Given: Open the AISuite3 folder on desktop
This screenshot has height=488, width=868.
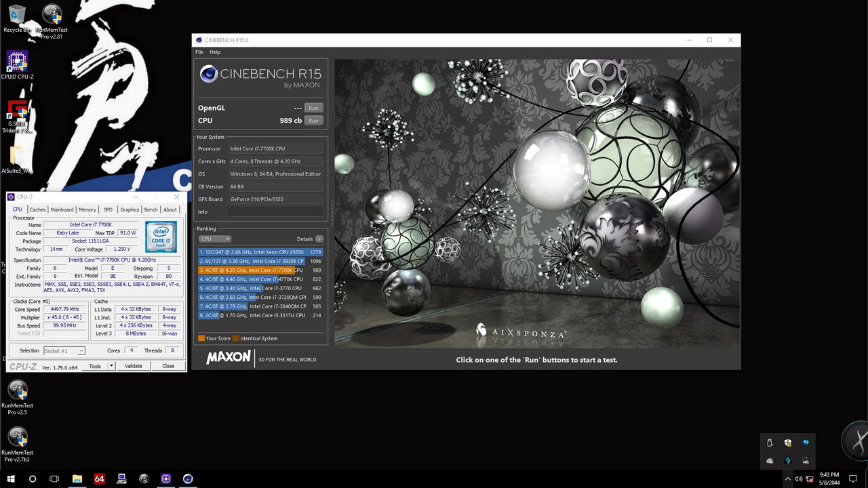Looking at the screenshot, I should pyautogui.click(x=17, y=160).
